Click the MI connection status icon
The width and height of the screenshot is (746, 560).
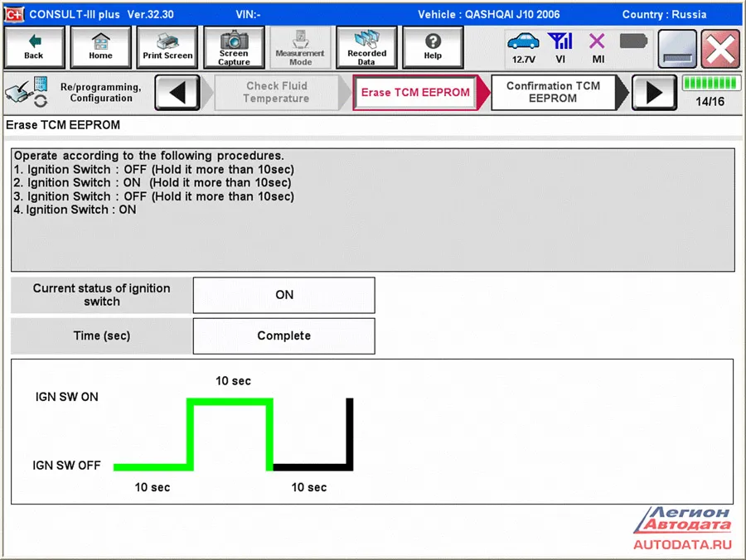coord(598,47)
